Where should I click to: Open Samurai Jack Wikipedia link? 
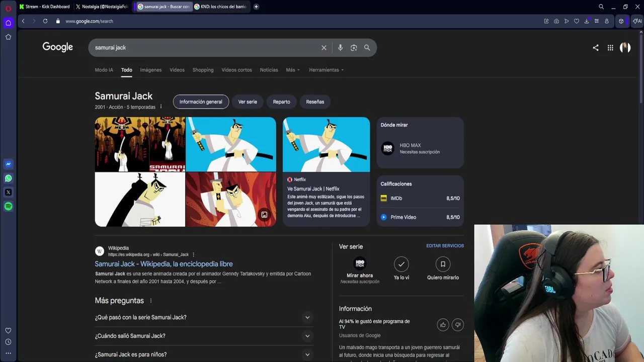(x=164, y=264)
